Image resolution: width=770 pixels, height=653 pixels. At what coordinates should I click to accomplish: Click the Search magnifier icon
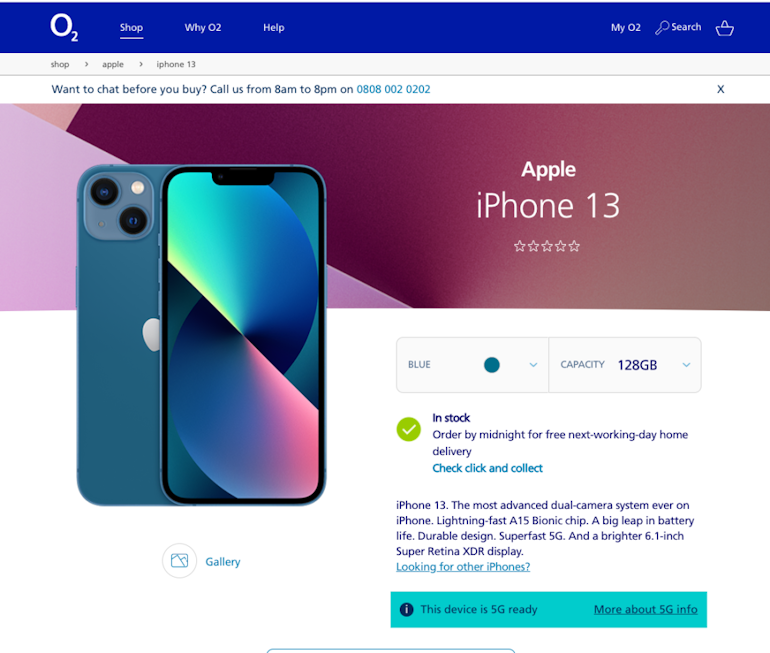coord(661,27)
